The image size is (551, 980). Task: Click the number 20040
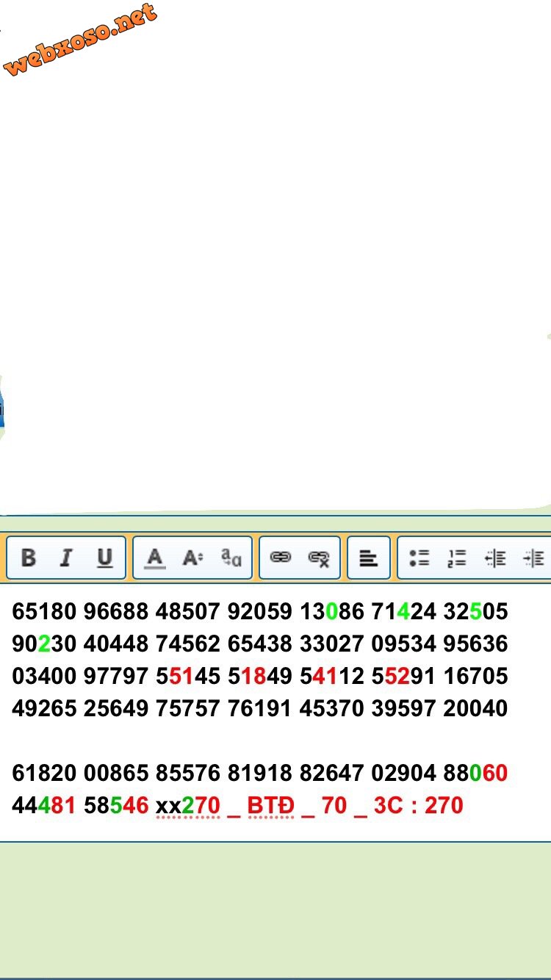point(476,708)
